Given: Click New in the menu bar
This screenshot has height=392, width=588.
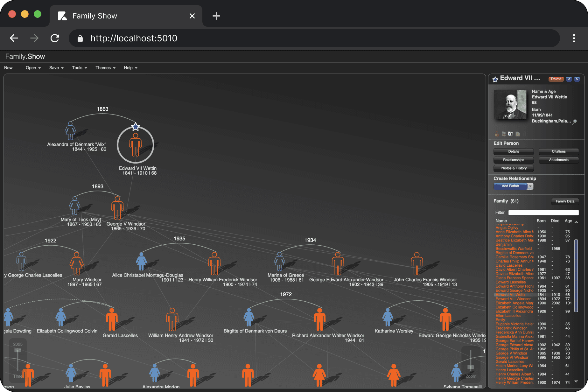Looking at the screenshot, I should tap(8, 67).
